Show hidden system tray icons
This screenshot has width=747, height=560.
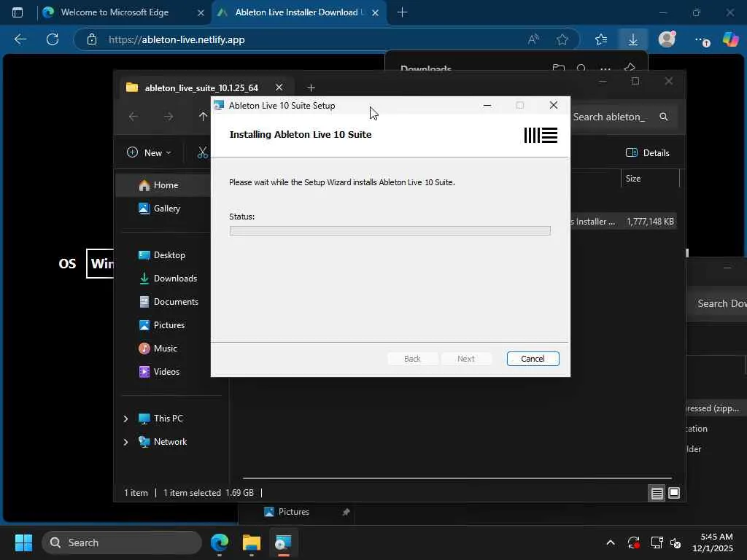[x=611, y=542]
